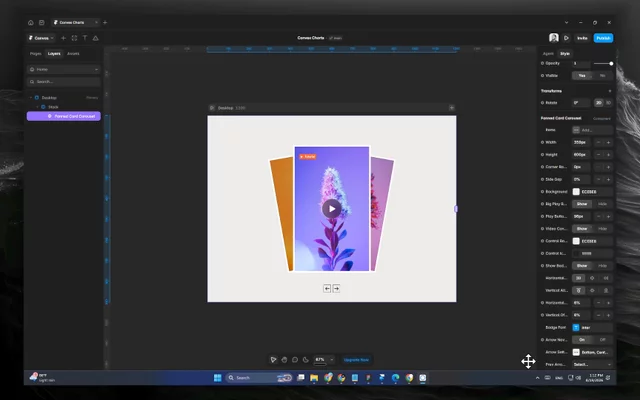Screen dimensions: 640x400
Task: Open the Prev Arrow Default dropdown
Action: tap(592, 364)
